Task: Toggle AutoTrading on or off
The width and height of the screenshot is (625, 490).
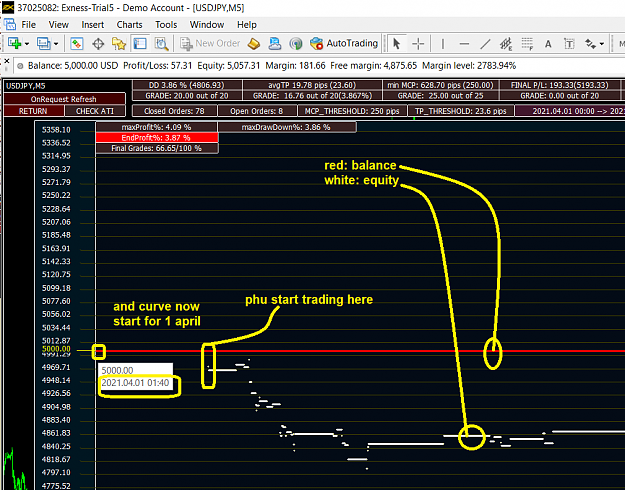Action: pos(344,43)
